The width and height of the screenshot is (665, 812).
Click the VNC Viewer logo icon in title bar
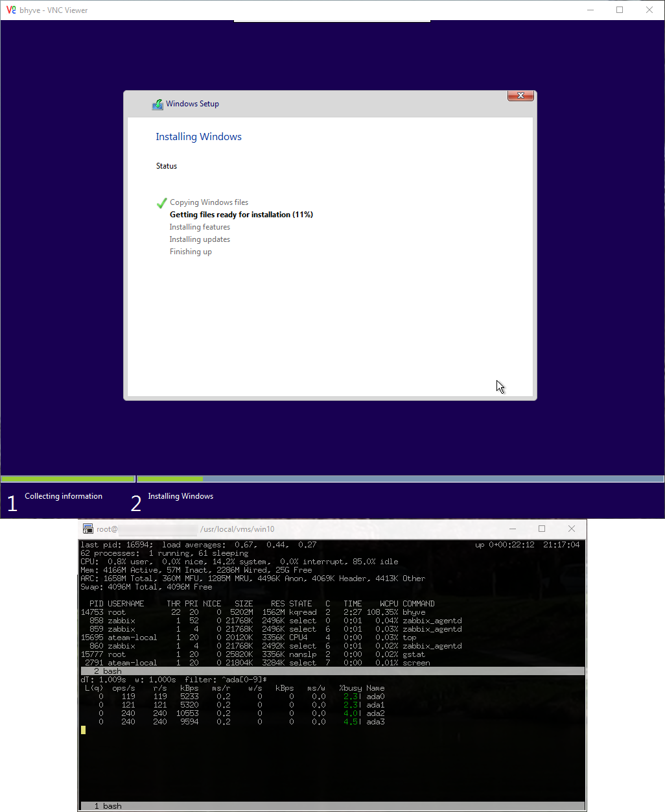pyautogui.click(x=10, y=10)
